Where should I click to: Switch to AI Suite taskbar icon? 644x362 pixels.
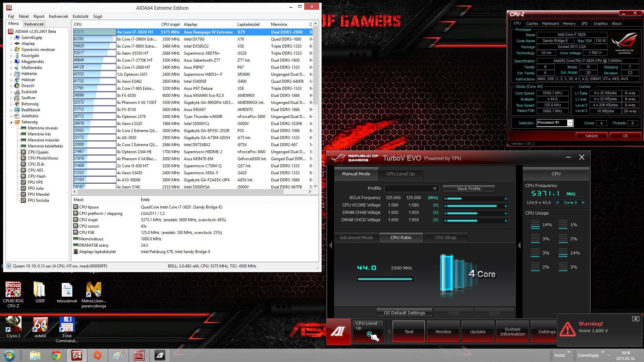coord(160,355)
